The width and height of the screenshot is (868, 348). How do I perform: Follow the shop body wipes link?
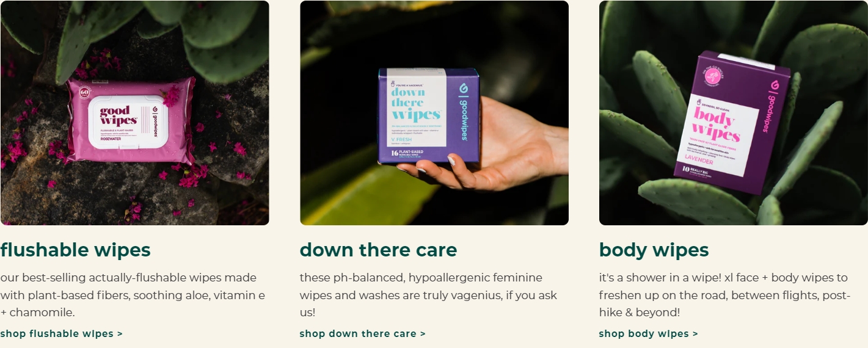(x=648, y=333)
